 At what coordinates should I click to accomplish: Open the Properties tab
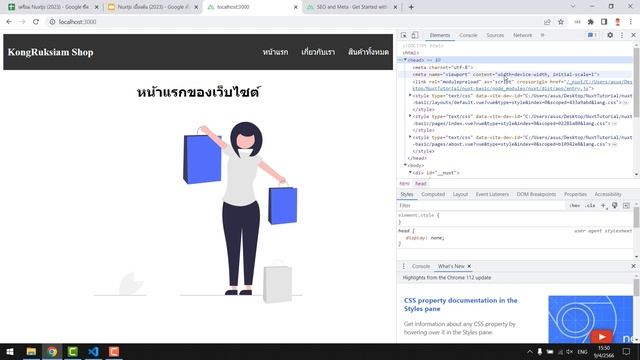[x=576, y=194]
